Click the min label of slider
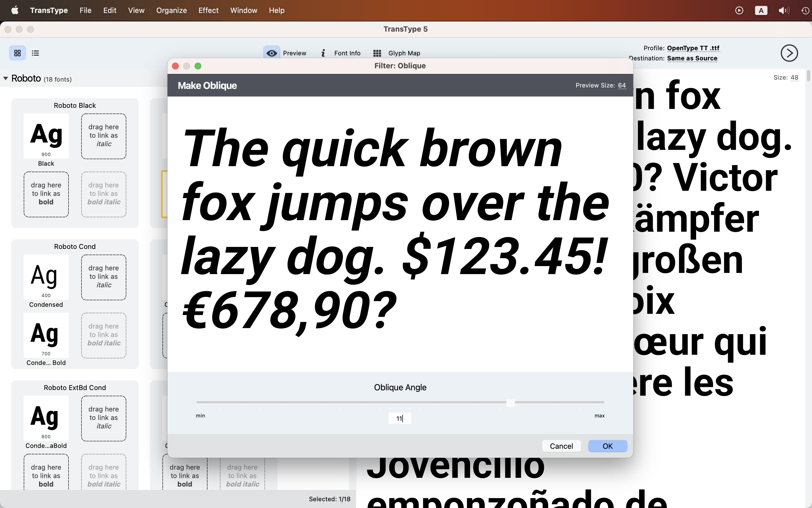812x508 pixels. [200, 416]
